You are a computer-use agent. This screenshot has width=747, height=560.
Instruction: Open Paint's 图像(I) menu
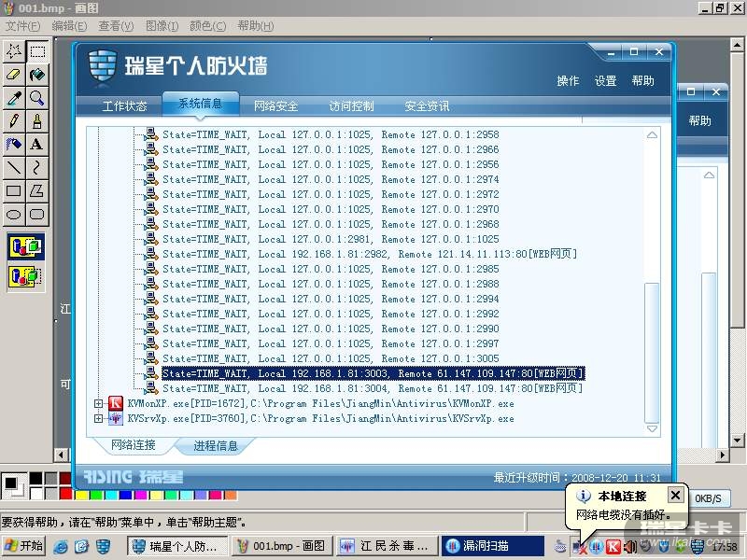click(x=162, y=26)
